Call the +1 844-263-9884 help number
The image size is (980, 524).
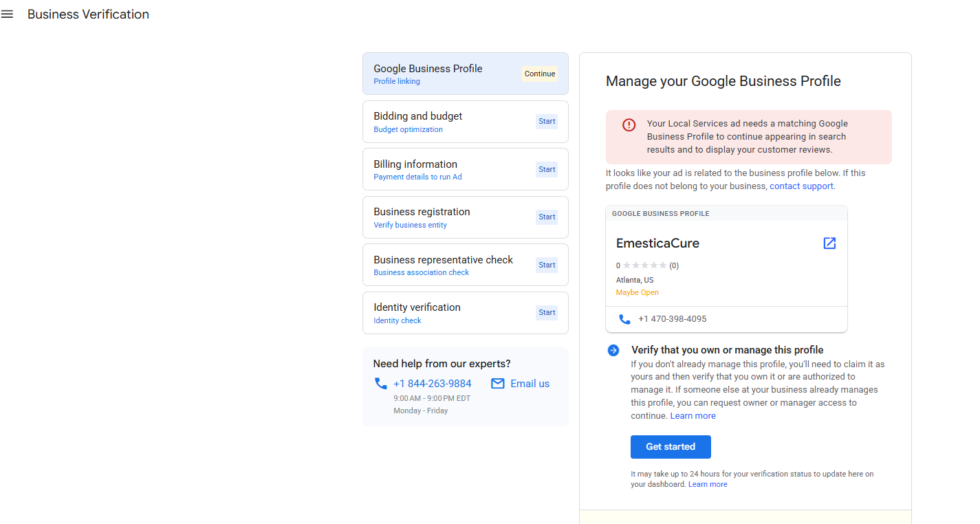click(x=433, y=384)
